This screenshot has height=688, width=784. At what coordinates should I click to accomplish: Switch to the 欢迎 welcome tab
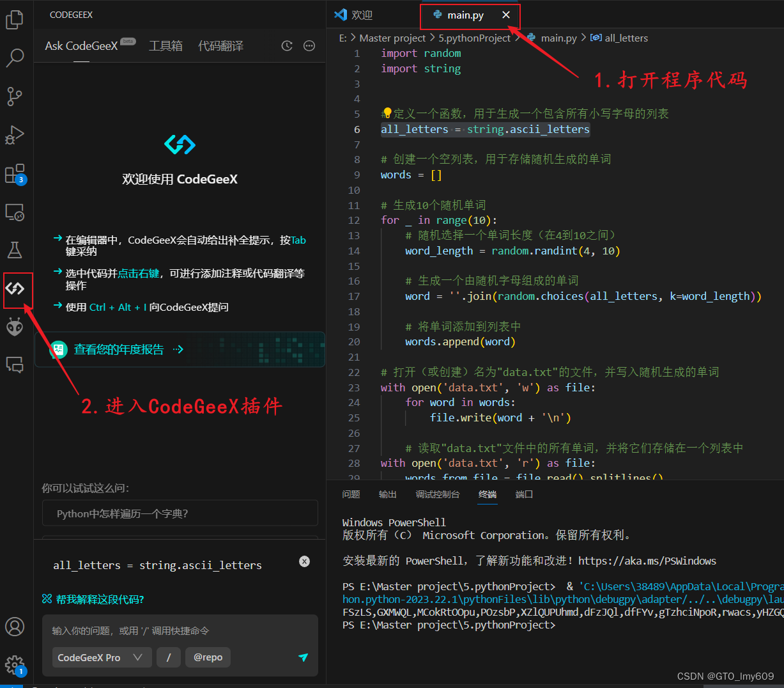(355, 15)
